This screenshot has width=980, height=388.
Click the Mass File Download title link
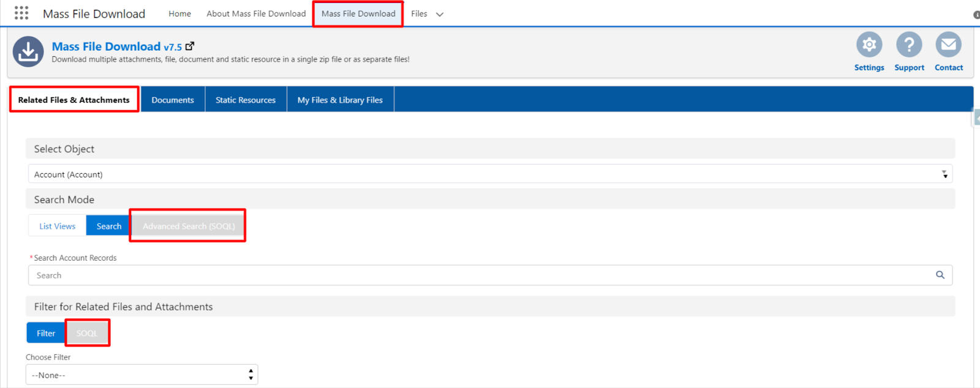106,47
